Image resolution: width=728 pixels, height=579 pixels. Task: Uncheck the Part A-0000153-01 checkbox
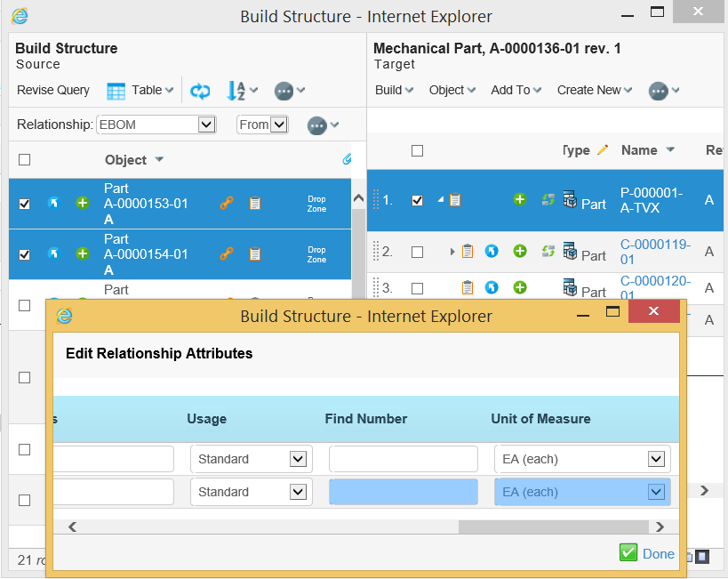(x=25, y=204)
